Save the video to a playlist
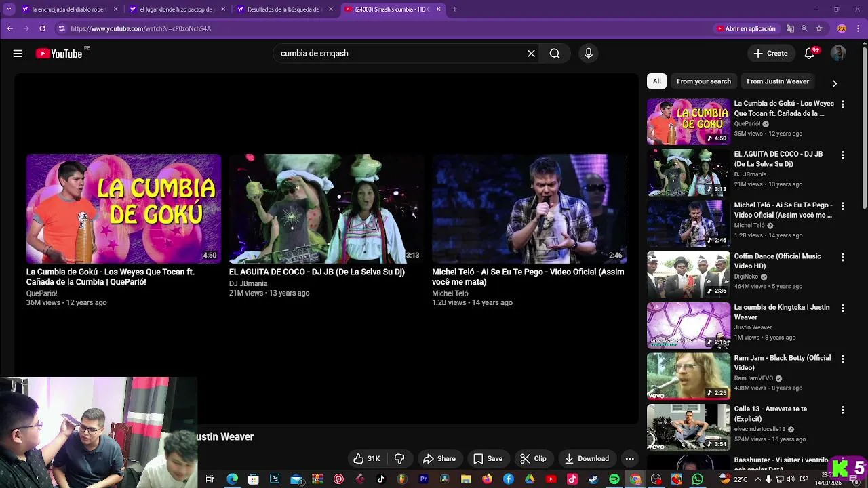The image size is (868, 488). [488, 459]
